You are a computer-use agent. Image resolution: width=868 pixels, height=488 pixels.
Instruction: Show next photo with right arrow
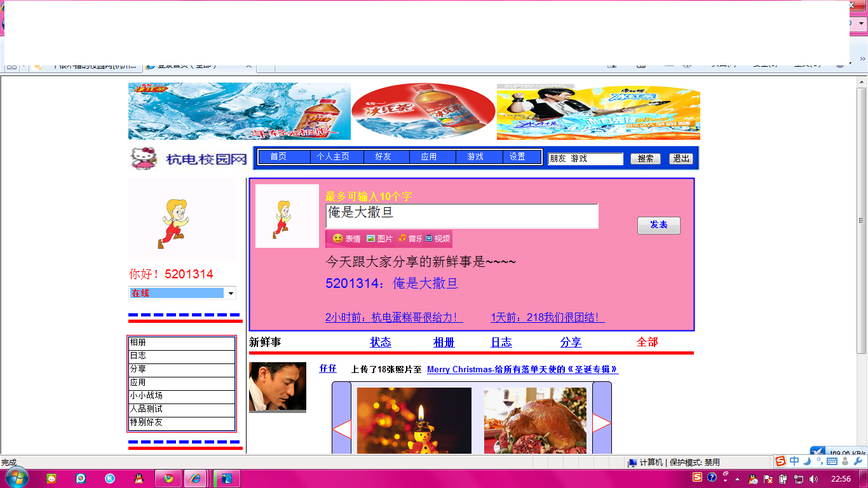601,423
